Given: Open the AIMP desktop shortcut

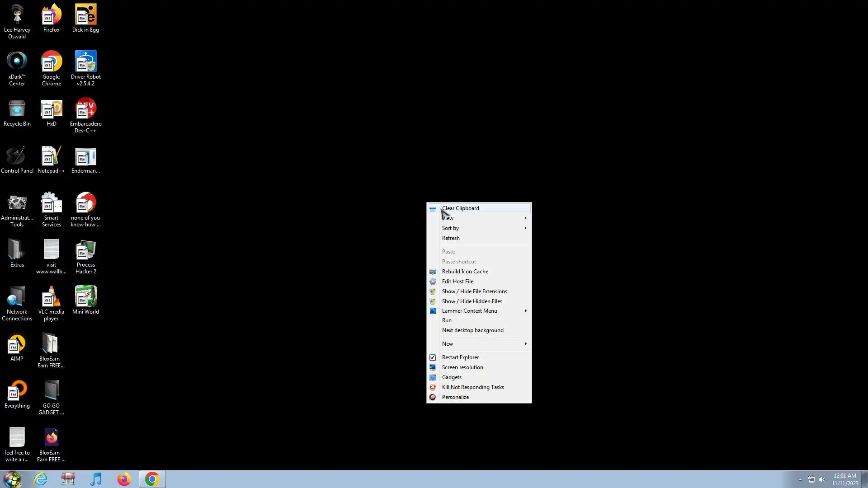Looking at the screenshot, I should pyautogui.click(x=17, y=345).
